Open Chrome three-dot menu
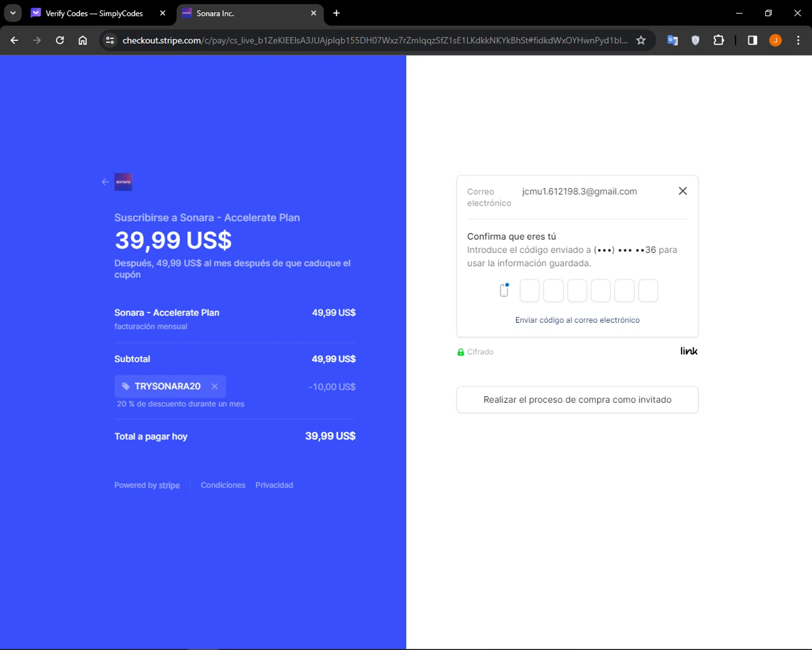Screen dimensions: 812x650 click(798, 40)
